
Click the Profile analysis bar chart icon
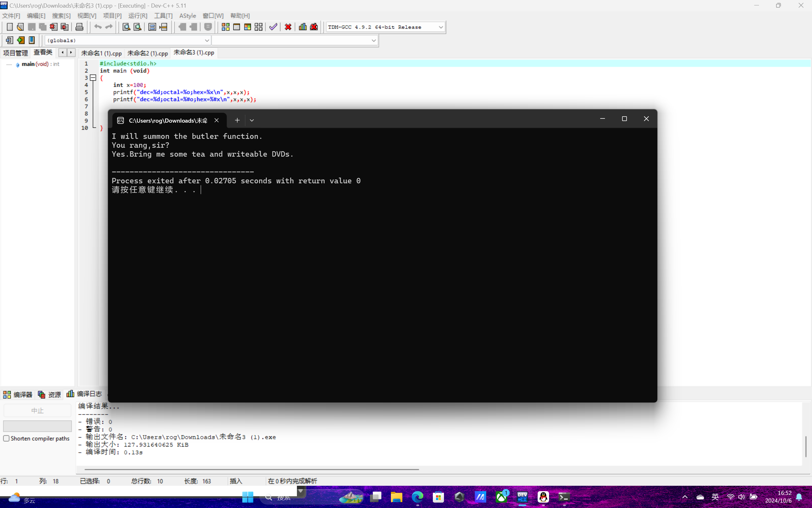(303, 27)
